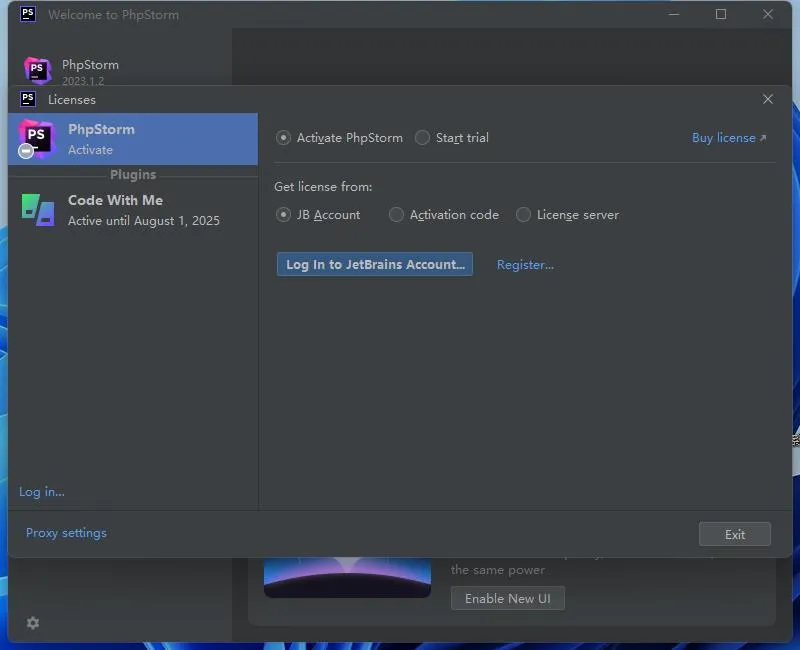Open the Buy license link
Screen dimensions: 800x650
(729, 138)
